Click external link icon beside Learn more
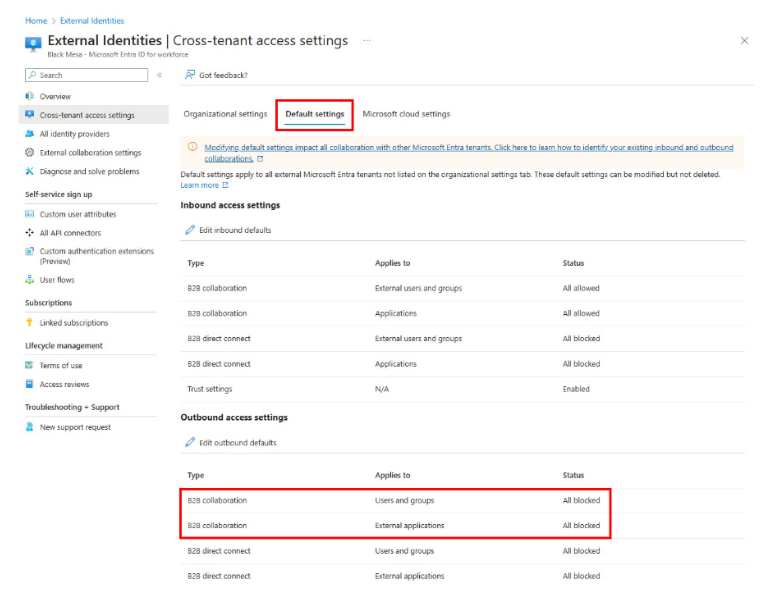 coord(226,185)
